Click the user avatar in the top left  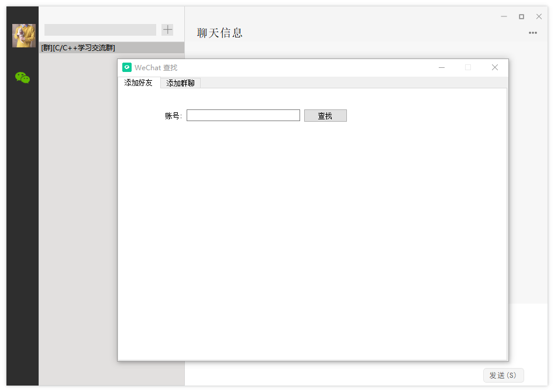point(23,35)
